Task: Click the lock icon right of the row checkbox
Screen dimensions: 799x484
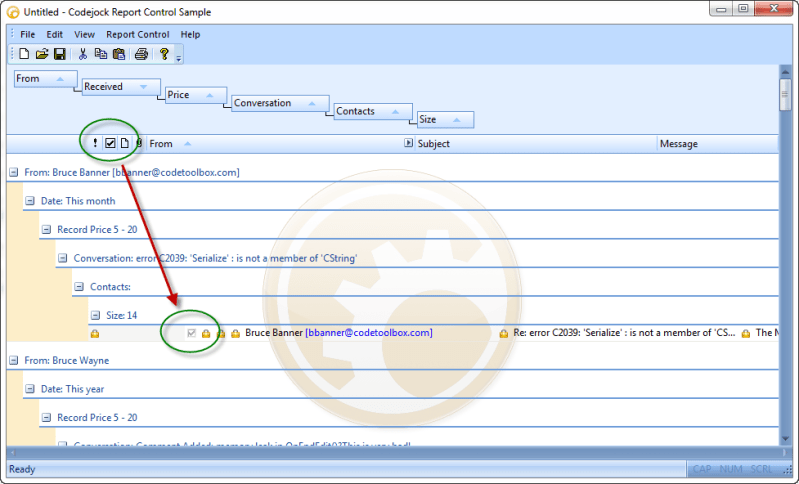Action: click(x=206, y=334)
